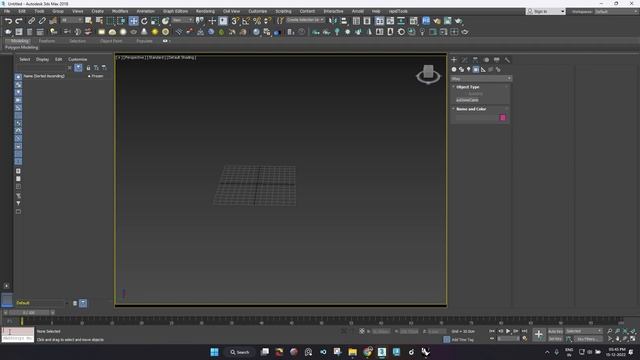Click the time slider handle
Image resolution: width=640 pixels, height=360 pixels.
coord(29,313)
